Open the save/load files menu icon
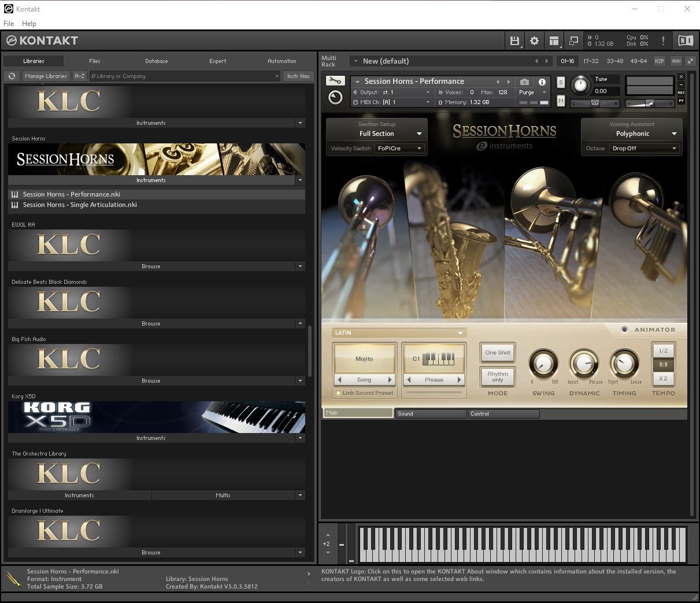 [x=514, y=40]
